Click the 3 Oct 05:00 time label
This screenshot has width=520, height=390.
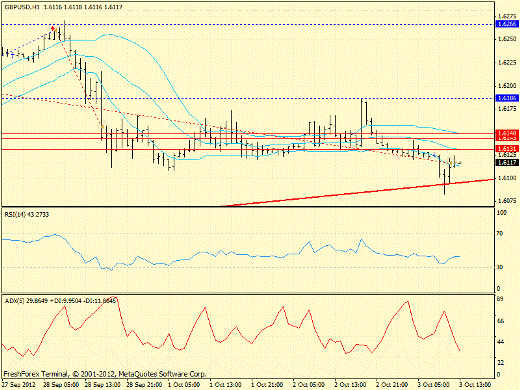(x=434, y=384)
